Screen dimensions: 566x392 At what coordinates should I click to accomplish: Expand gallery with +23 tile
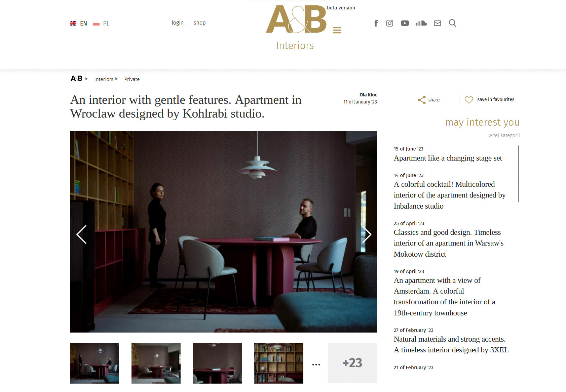pos(352,363)
